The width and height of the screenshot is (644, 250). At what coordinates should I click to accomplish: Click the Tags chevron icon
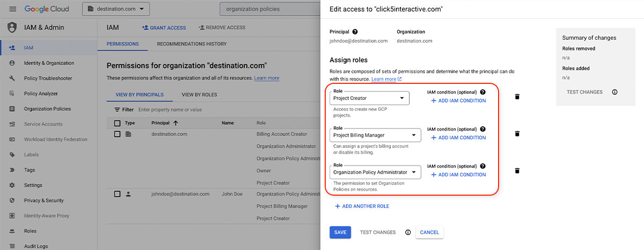coord(12,170)
